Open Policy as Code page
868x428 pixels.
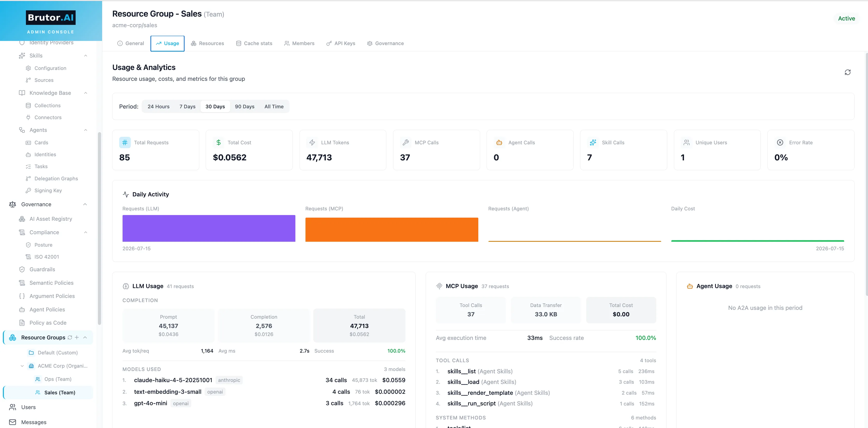(x=48, y=323)
